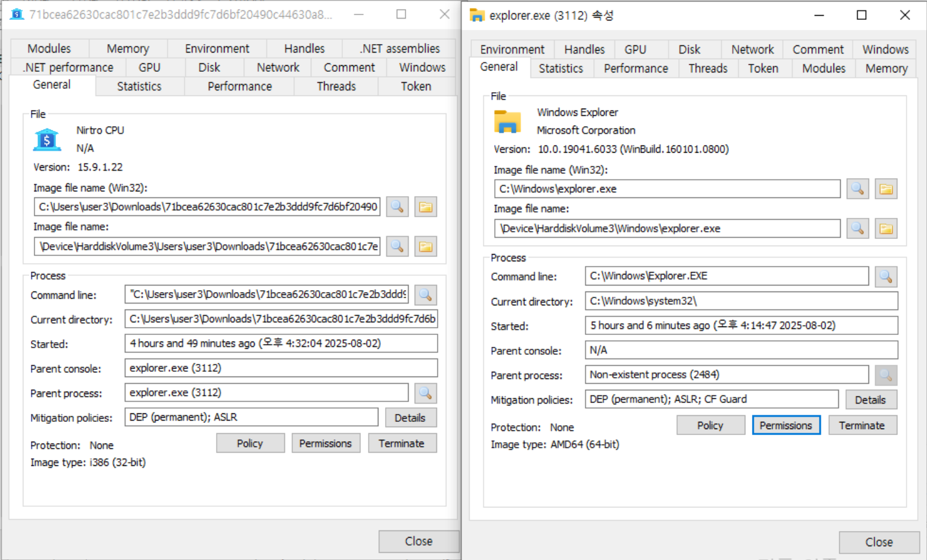The height and width of the screenshot is (560, 927).
Task: Click magnifier beside Command line in left window
Action: 425,294
